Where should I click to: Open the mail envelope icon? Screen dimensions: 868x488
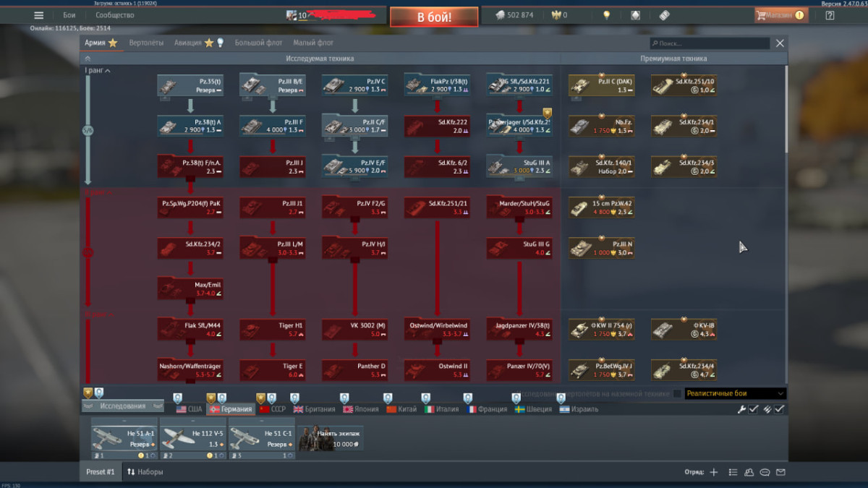(780, 472)
